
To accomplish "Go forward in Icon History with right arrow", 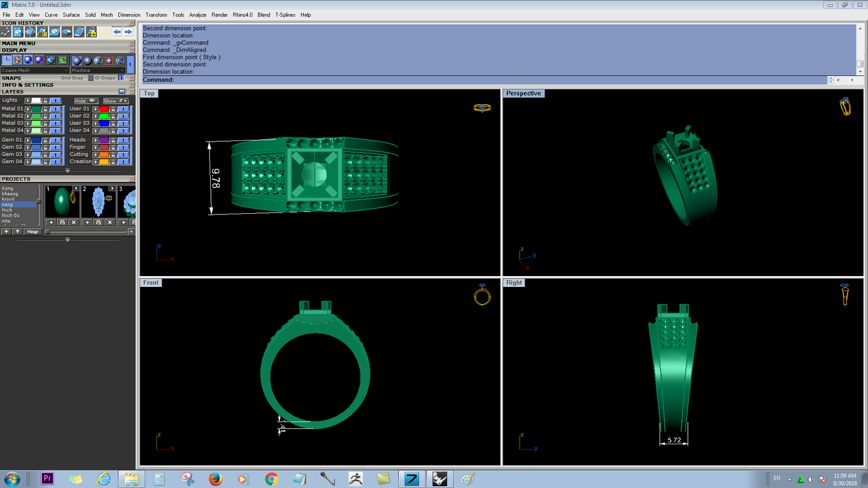I will click(129, 32).
